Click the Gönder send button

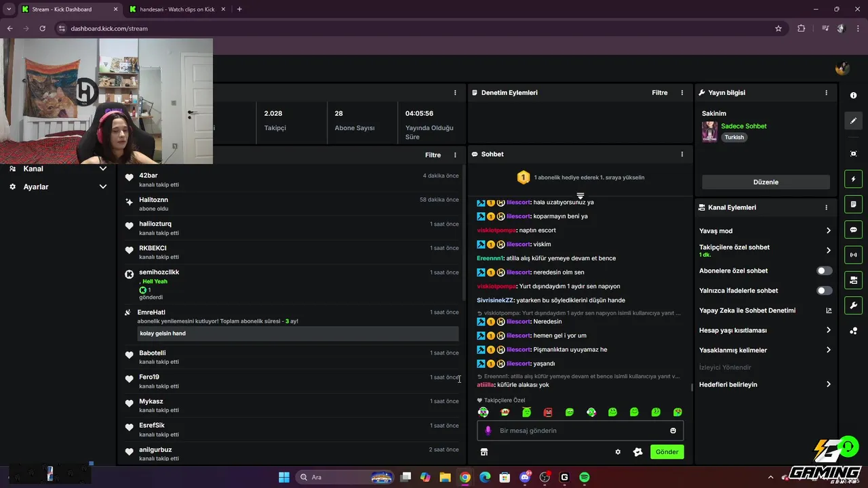667,452
